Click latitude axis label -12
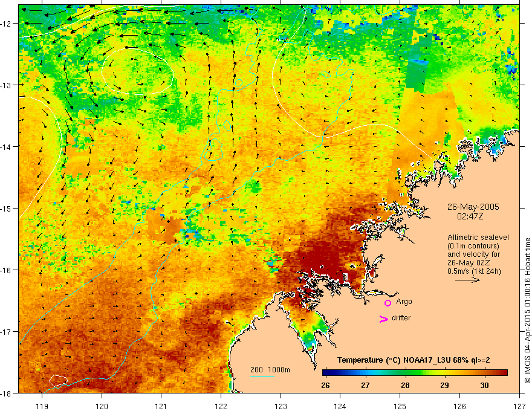532x411 pixels. [7, 24]
